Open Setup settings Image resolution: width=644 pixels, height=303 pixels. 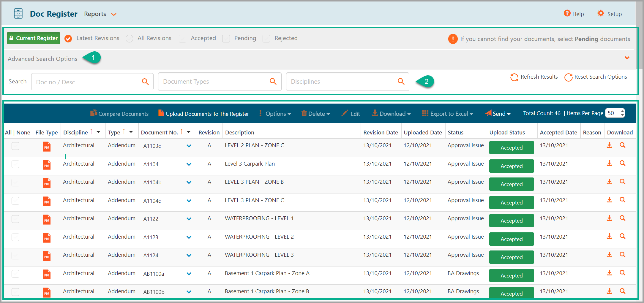[x=601, y=14]
